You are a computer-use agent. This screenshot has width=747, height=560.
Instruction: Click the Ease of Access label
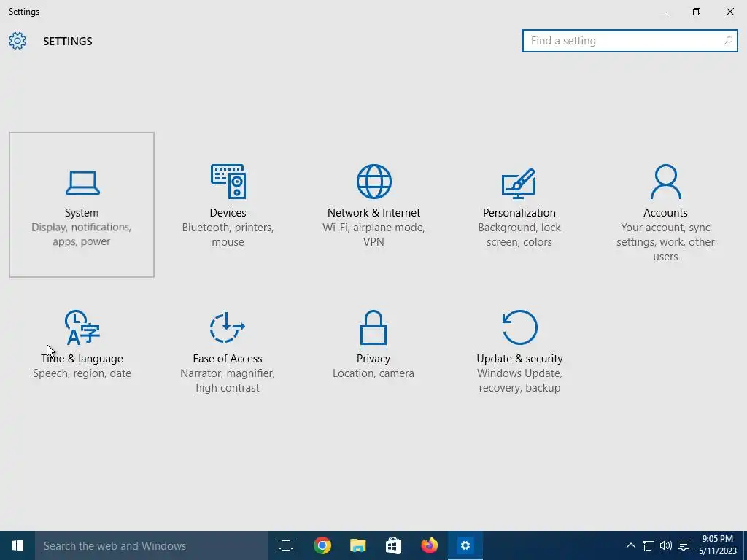click(228, 359)
